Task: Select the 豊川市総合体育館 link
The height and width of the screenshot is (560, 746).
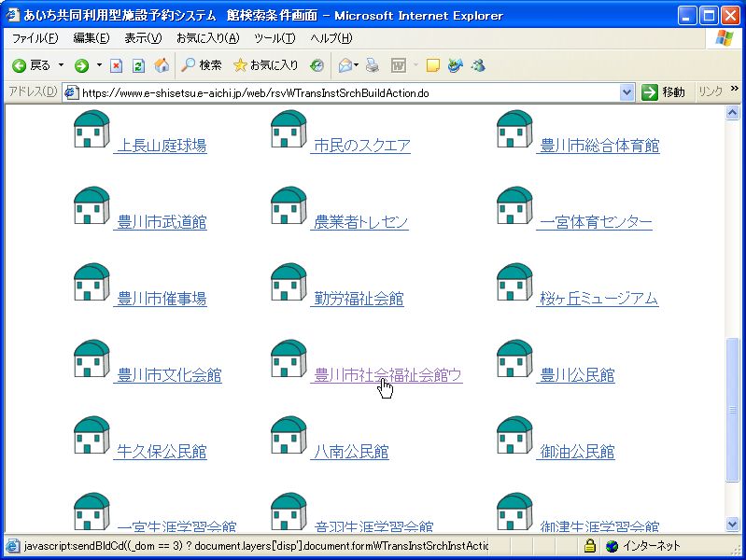Action: pos(599,146)
